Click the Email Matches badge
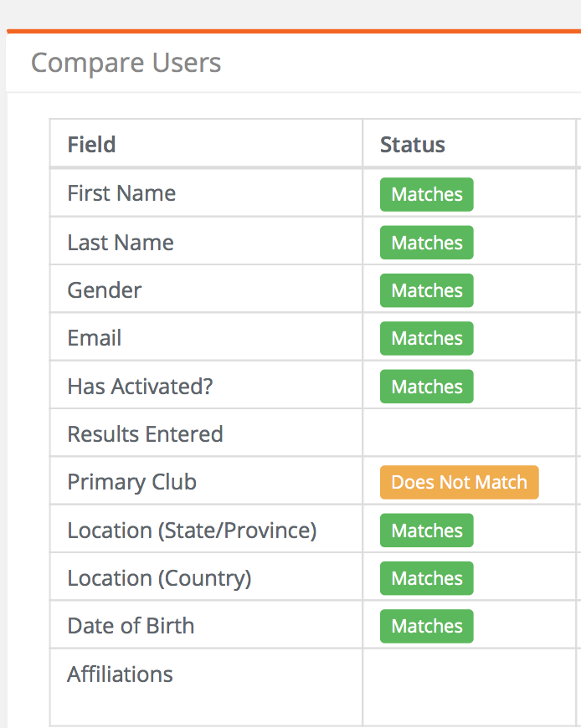 [426, 338]
